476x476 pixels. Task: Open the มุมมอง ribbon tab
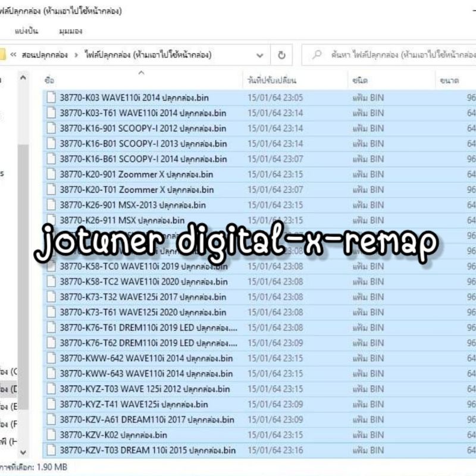71,31
